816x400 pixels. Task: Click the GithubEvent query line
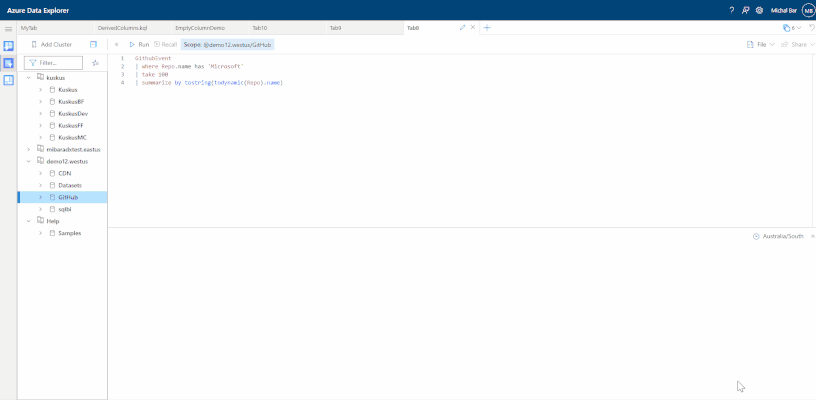tap(153, 58)
